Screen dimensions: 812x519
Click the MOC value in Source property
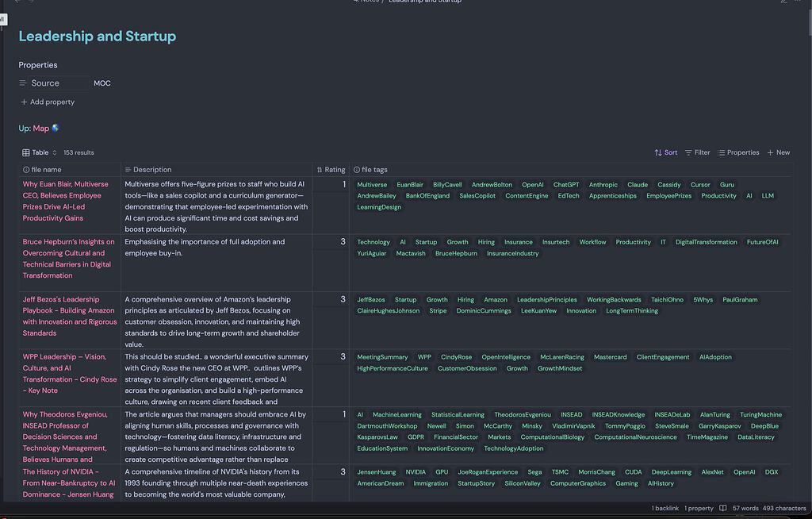pos(102,83)
